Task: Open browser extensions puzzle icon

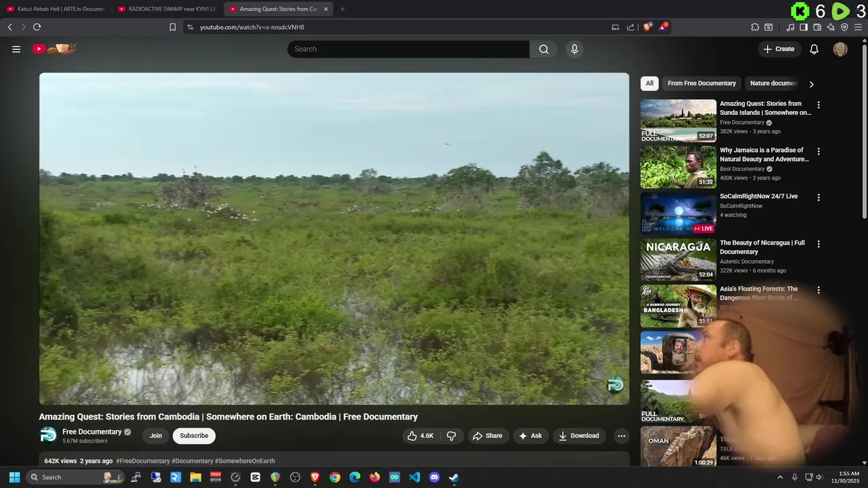Action: (x=755, y=27)
